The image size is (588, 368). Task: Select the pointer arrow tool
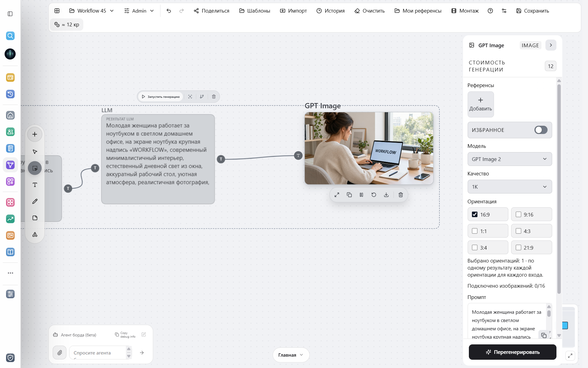(x=35, y=151)
